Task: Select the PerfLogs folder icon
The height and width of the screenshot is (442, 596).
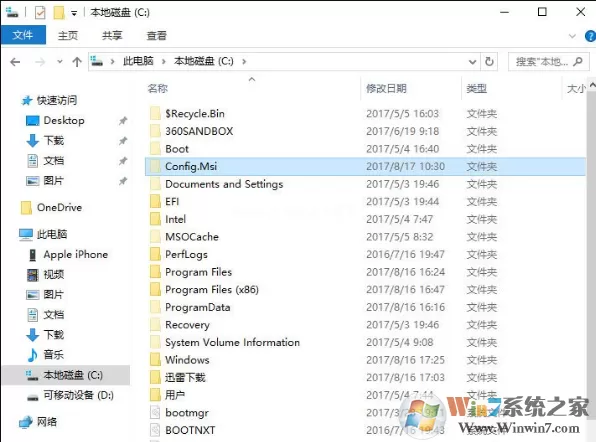Action: pyautogui.click(x=155, y=254)
